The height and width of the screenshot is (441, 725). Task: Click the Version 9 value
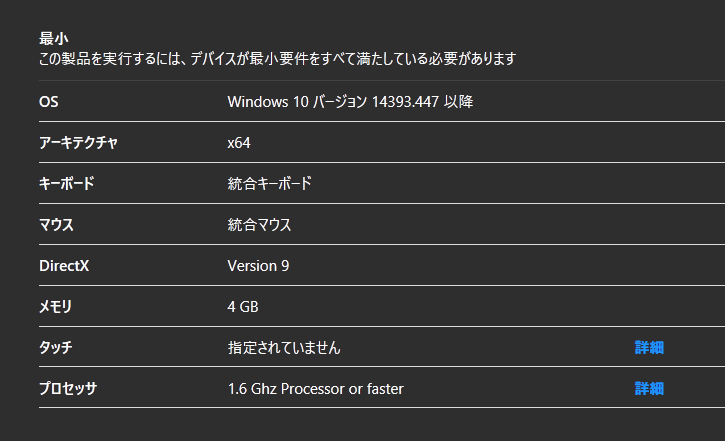[x=258, y=266]
